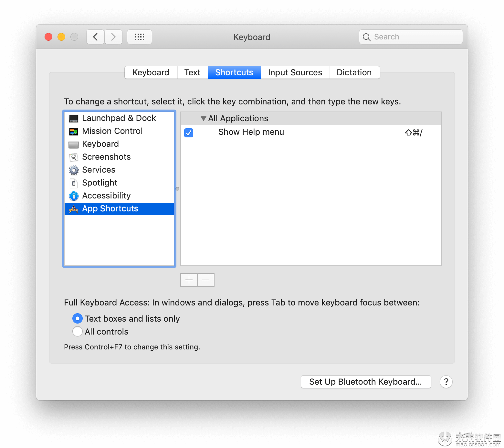The image size is (504, 448).
Task: Click Set Up Bluetooth Keyboard button
Action: click(366, 382)
